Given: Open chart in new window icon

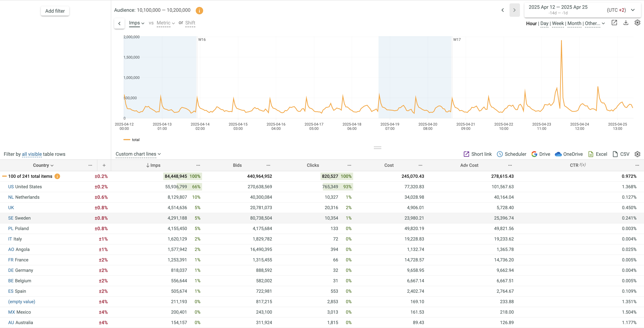Looking at the screenshot, I should 614,23.
